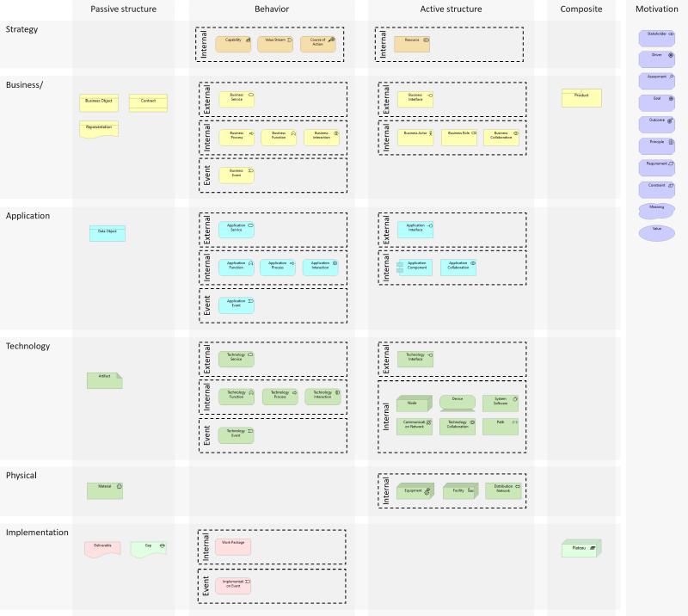
Task: Select the Material element
Action: pyautogui.click(x=105, y=491)
